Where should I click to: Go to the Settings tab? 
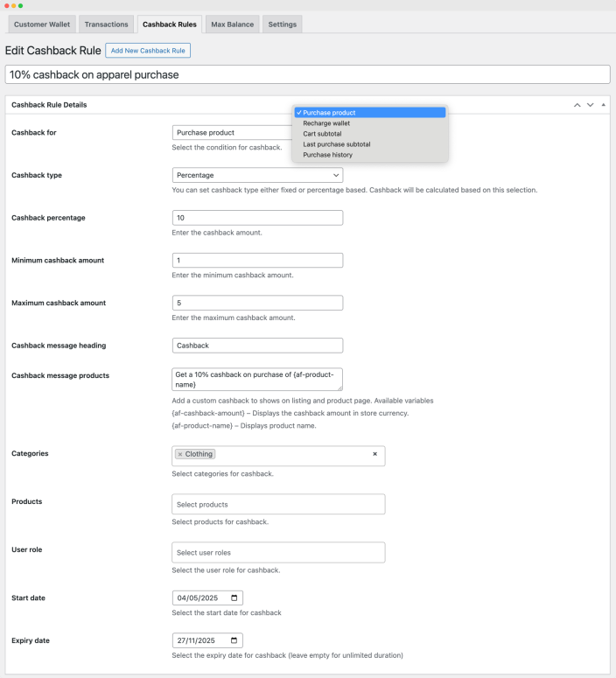(x=282, y=24)
